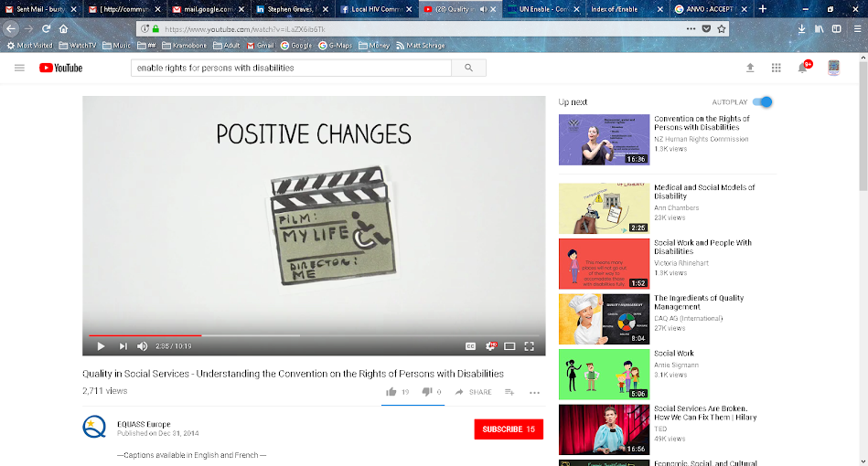Mute audio on the YouTube tab
The height and width of the screenshot is (466, 868).
point(483,9)
